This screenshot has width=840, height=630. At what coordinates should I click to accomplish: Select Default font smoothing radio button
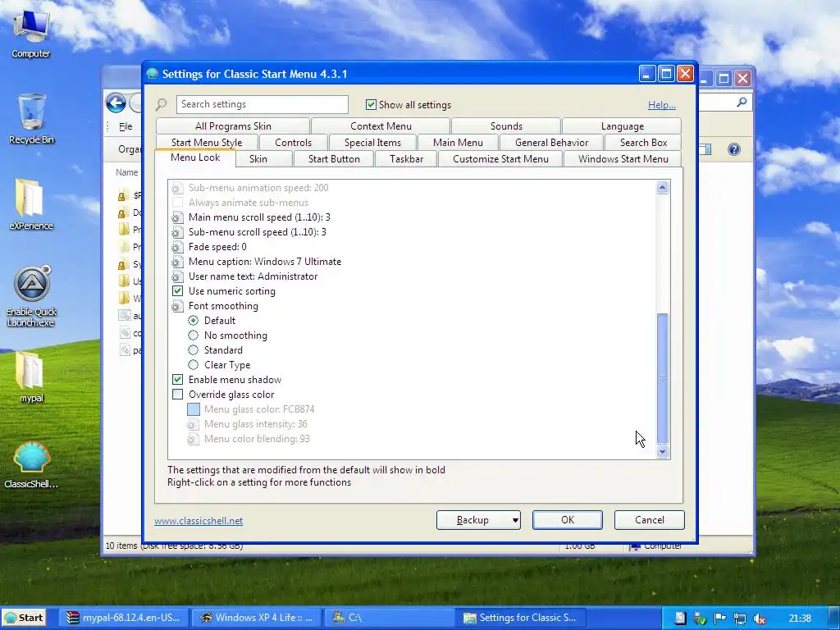point(193,321)
